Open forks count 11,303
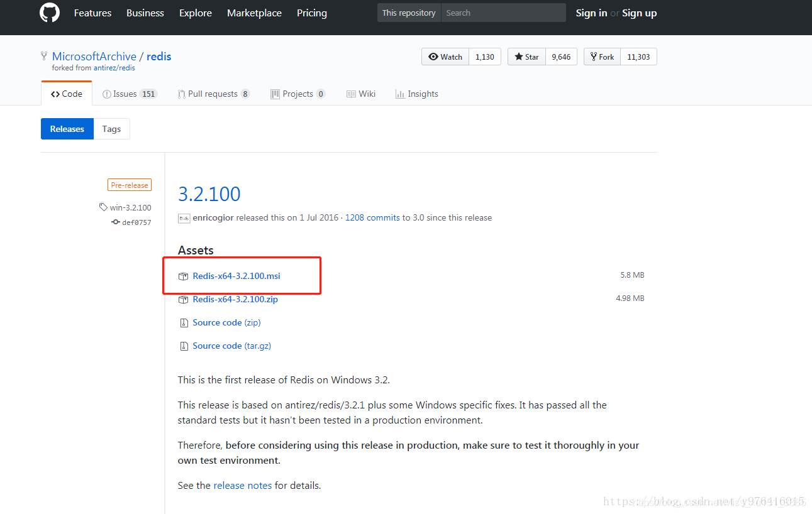 [x=638, y=57]
